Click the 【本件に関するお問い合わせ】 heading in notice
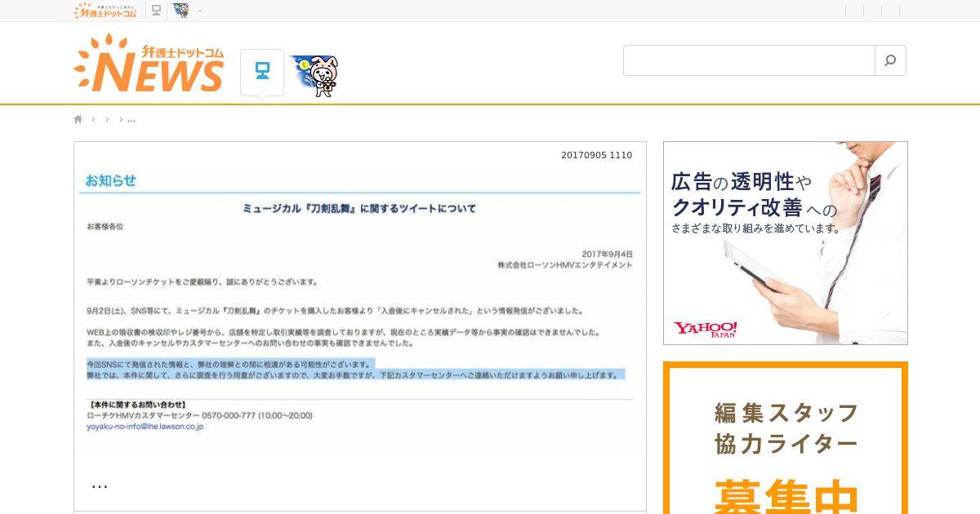Image resolution: width=980 pixels, height=514 pixels. pyautogui.click(x=136, y=405)
